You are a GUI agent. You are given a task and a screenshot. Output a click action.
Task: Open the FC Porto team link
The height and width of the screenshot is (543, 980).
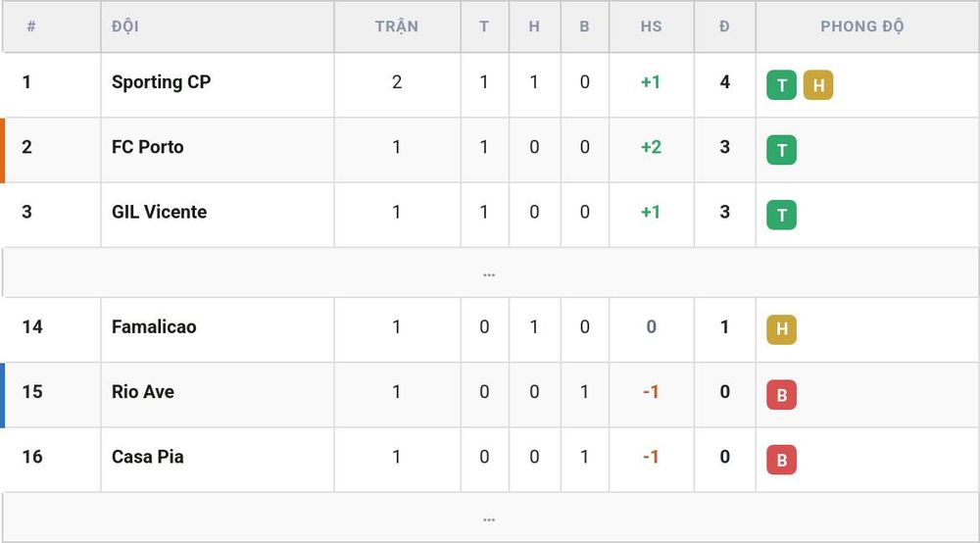click(148, 147)
